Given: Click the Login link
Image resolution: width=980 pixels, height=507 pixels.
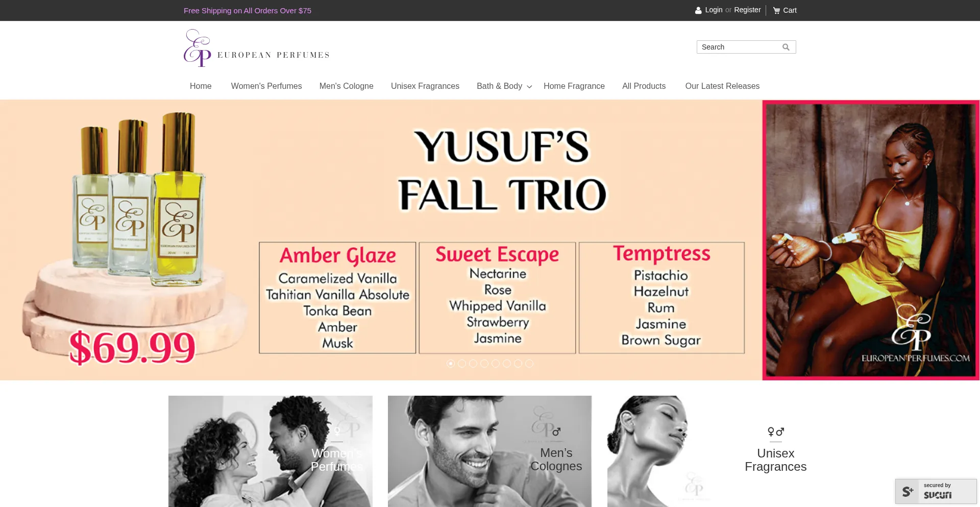Looking at the screenshot, I should click(714, 10).
